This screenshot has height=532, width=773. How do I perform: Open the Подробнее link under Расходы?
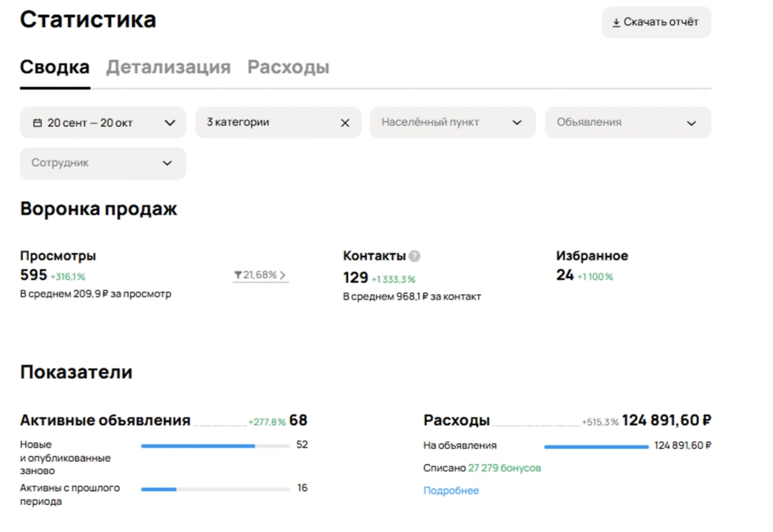click(x=451, y=490)
